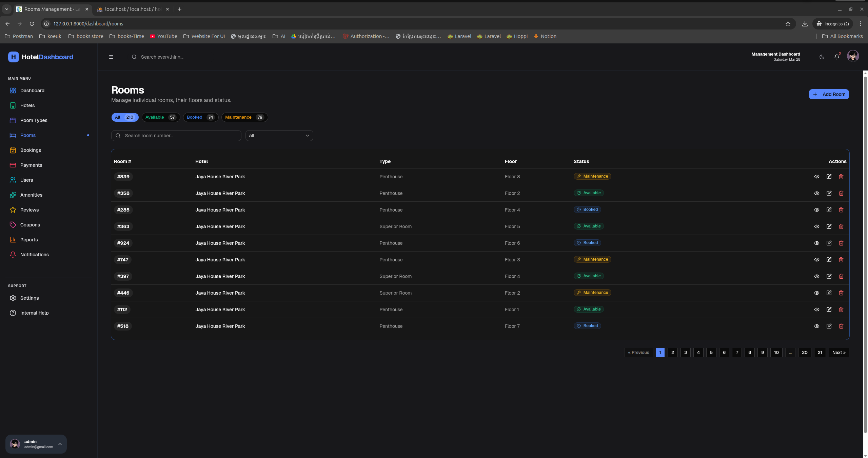This screenshot has height=458, width=868.
Task: Click the Search room number field
Action: 176,136
